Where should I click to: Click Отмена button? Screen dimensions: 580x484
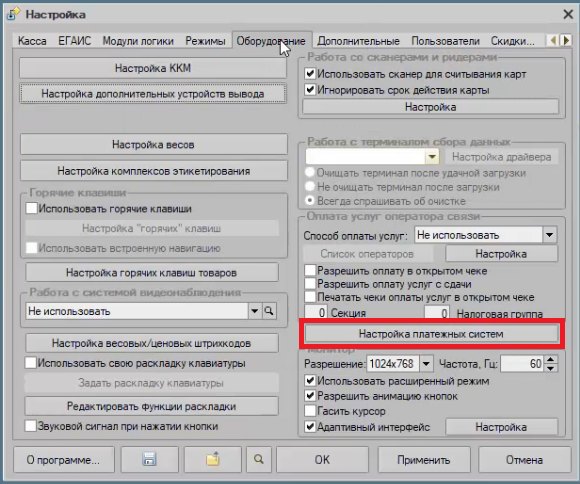[525, 460]
